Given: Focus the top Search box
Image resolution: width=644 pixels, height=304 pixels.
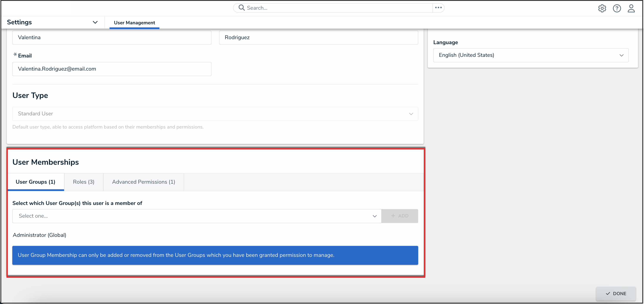Looking at the screenshot, I should 335,8.
